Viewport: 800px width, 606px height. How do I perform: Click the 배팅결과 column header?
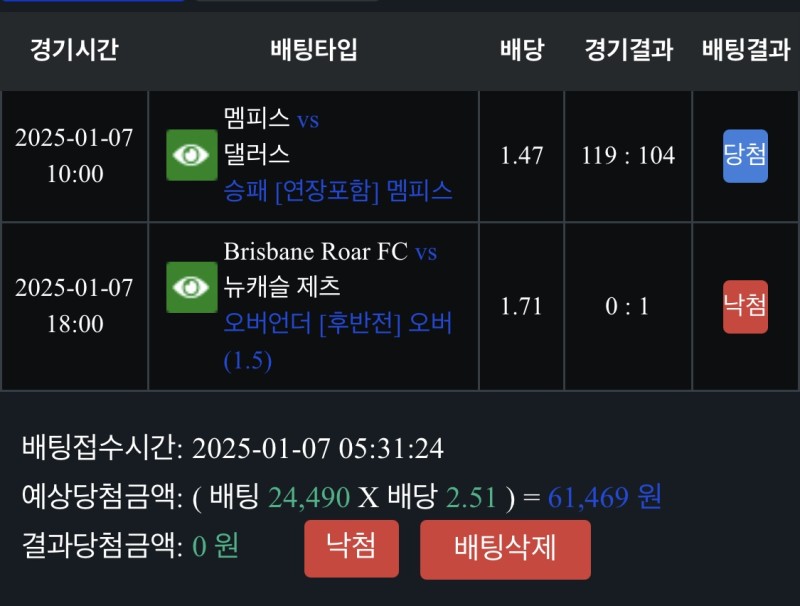(x=745, y=50)
